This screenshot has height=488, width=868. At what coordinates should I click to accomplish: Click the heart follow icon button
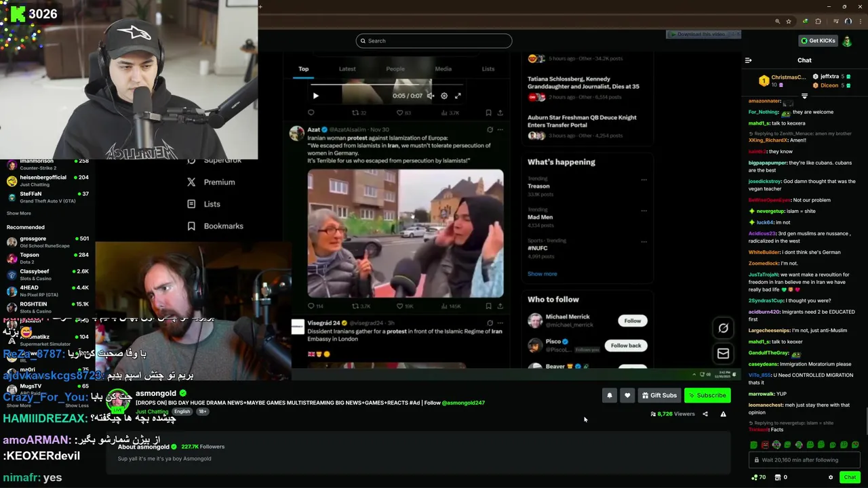point(627,395)
